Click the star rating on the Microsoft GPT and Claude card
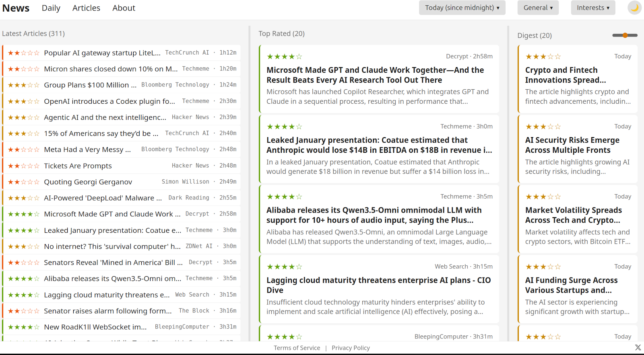The height and width of the screenshot is (355, 644). [x=285, y=57]
